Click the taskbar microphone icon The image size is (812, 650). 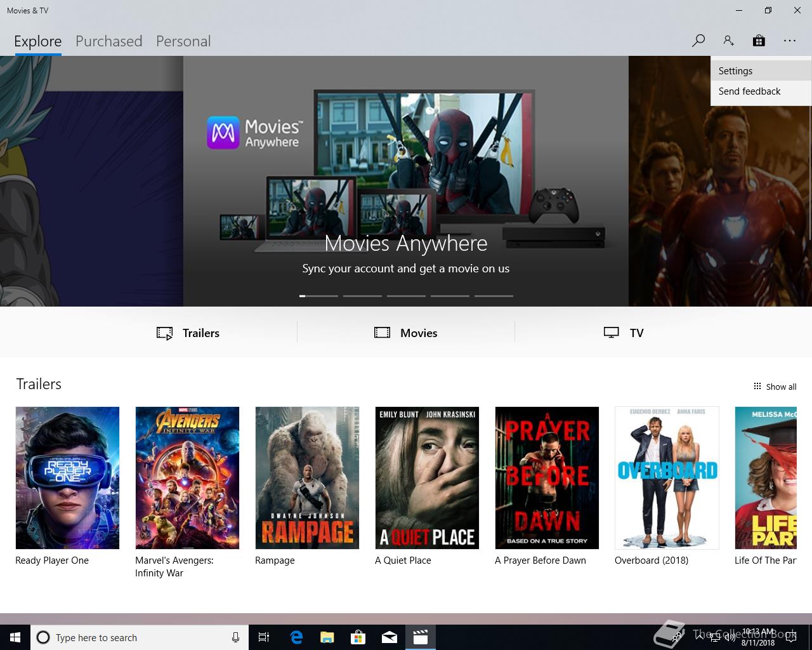[x=235, y=637]
